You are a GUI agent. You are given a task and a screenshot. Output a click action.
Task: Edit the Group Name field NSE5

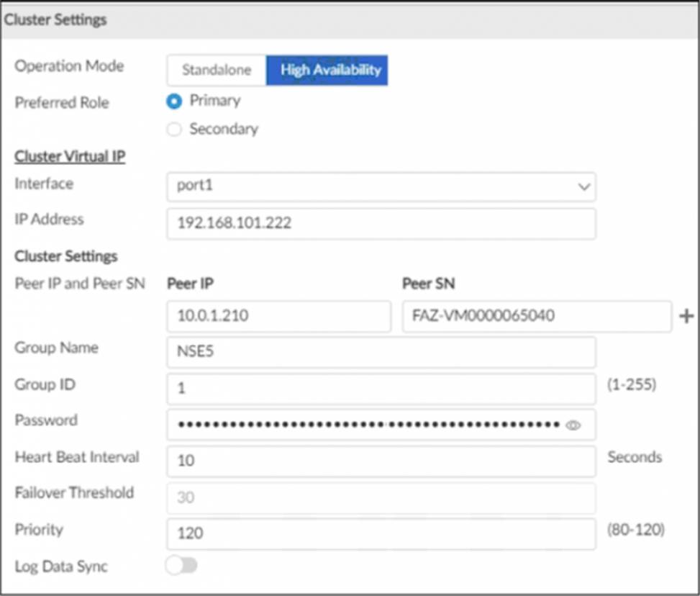pyautogui.click(x=380, y=352)
